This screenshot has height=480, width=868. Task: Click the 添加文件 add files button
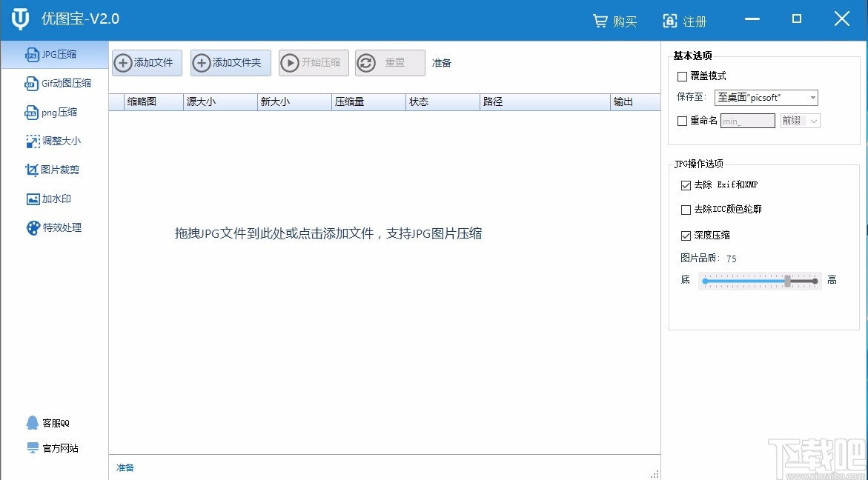point(146,63)
